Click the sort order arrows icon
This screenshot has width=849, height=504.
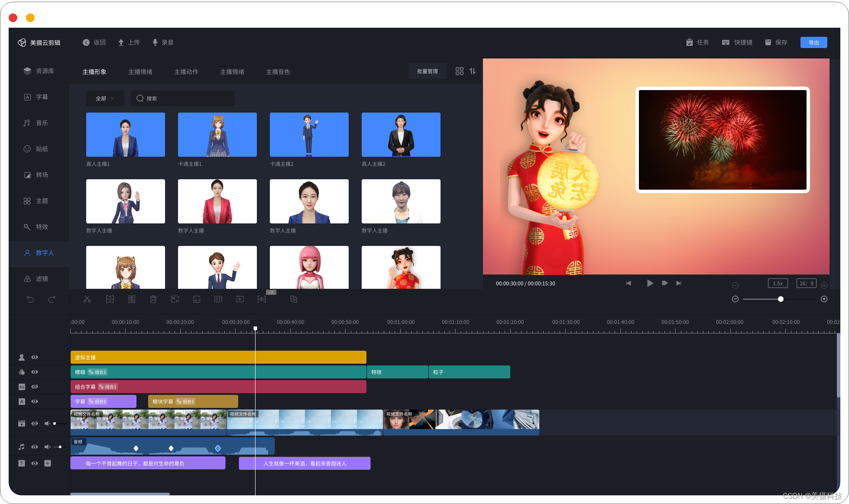(x=473, y=71)
